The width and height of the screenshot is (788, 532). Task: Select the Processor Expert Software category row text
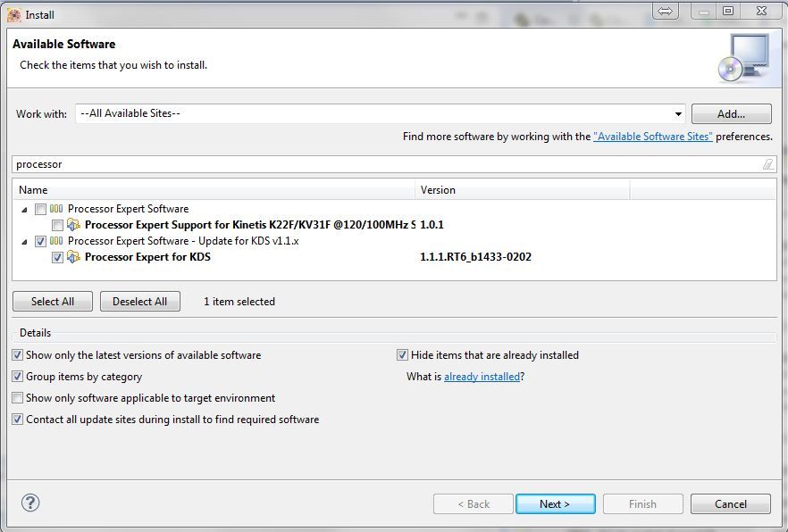[128, 209]
